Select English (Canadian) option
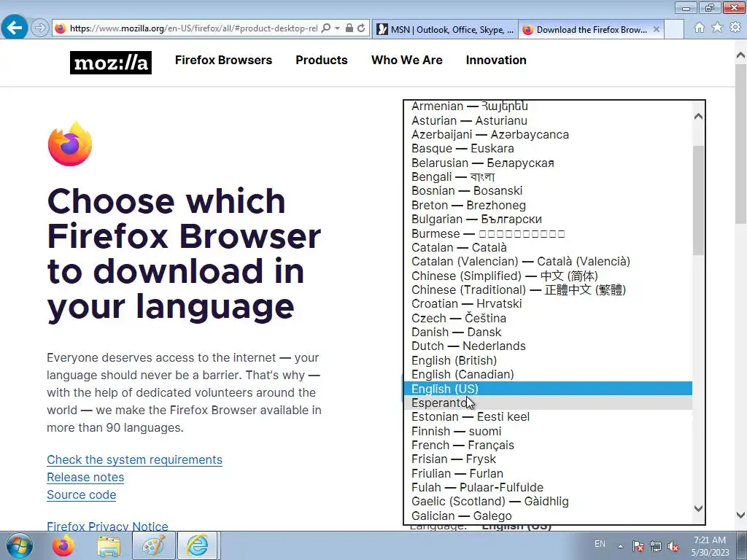Viewport: 747px width, 560px height. coord(548,374)
